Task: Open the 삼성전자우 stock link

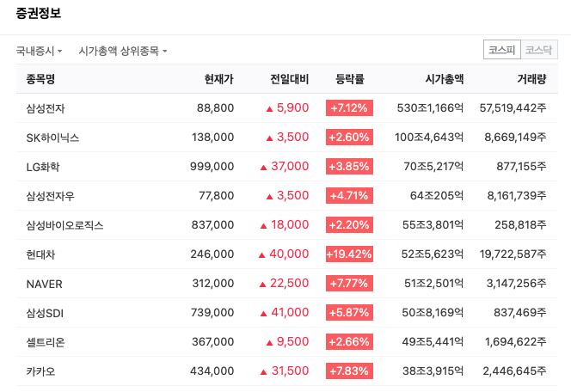Action: coord(50,196)
